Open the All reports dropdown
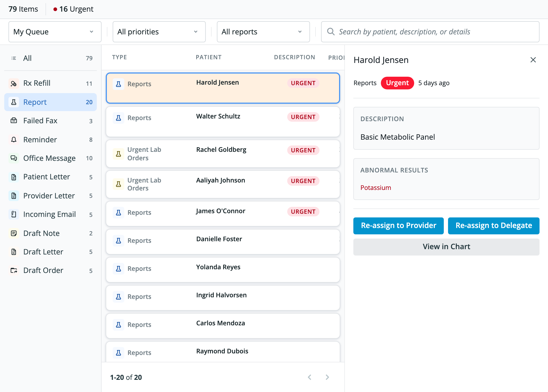The image size is (548, 392). coord(263,32)
